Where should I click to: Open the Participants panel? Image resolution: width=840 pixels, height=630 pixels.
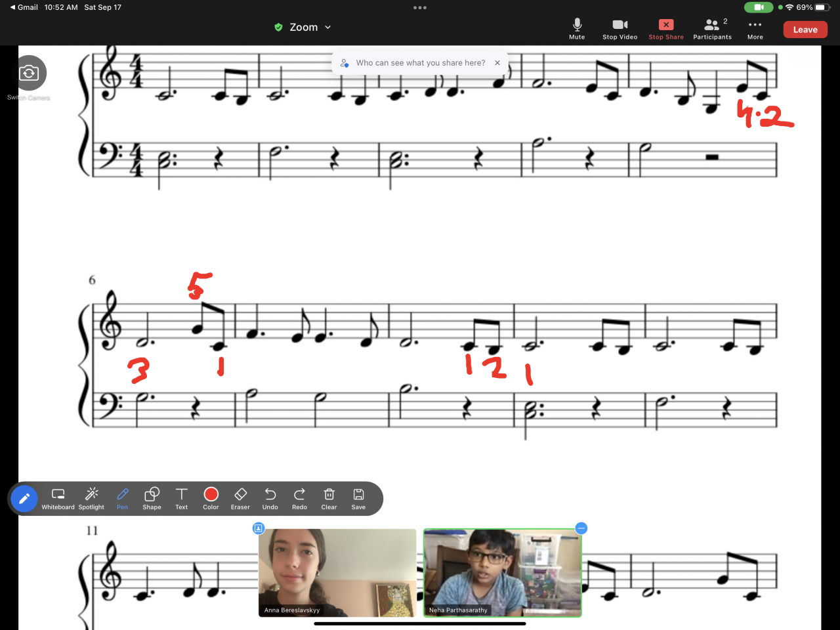pyautogui.click(x=712, y=29)
